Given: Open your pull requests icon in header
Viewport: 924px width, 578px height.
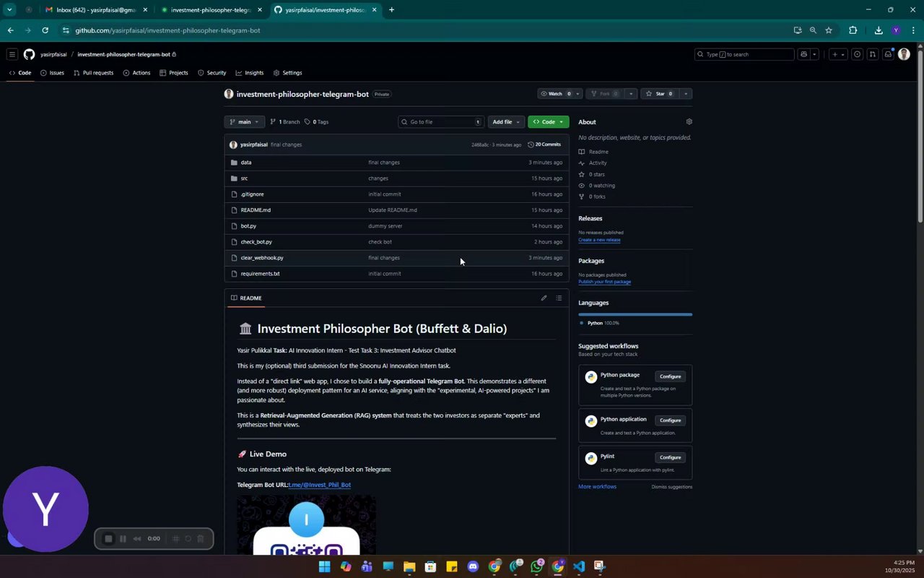Looking at the screenshot, I should [x=873, y=54].
